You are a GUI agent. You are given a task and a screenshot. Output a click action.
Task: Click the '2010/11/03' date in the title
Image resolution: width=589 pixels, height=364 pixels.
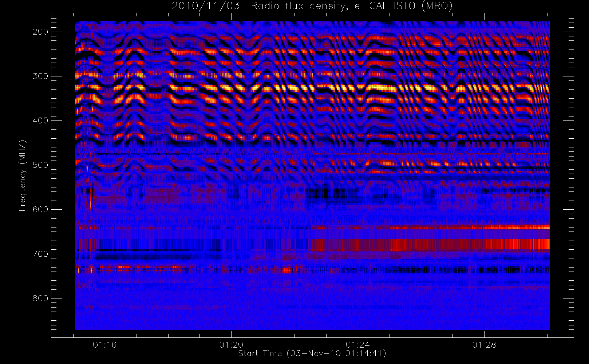tap(206, 6)
